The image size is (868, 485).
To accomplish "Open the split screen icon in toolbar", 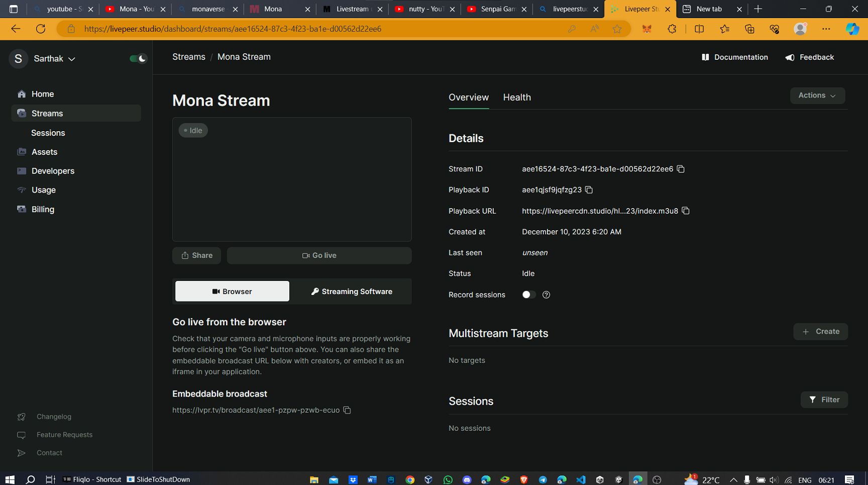I will 699,29.
